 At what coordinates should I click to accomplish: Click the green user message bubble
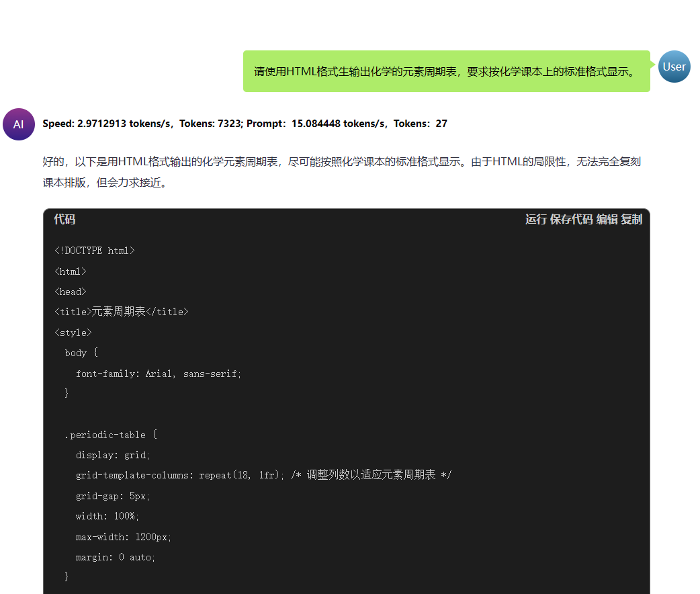coord(447,71)
